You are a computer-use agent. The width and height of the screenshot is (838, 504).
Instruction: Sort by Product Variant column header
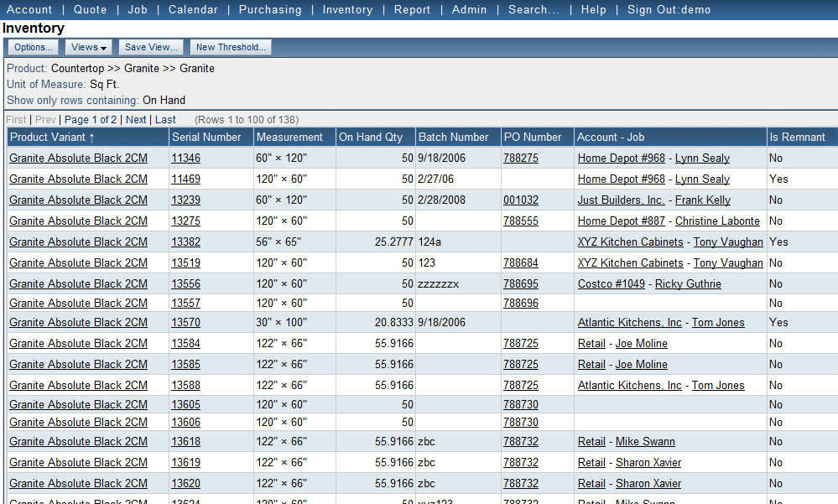(x=52, y=137)
